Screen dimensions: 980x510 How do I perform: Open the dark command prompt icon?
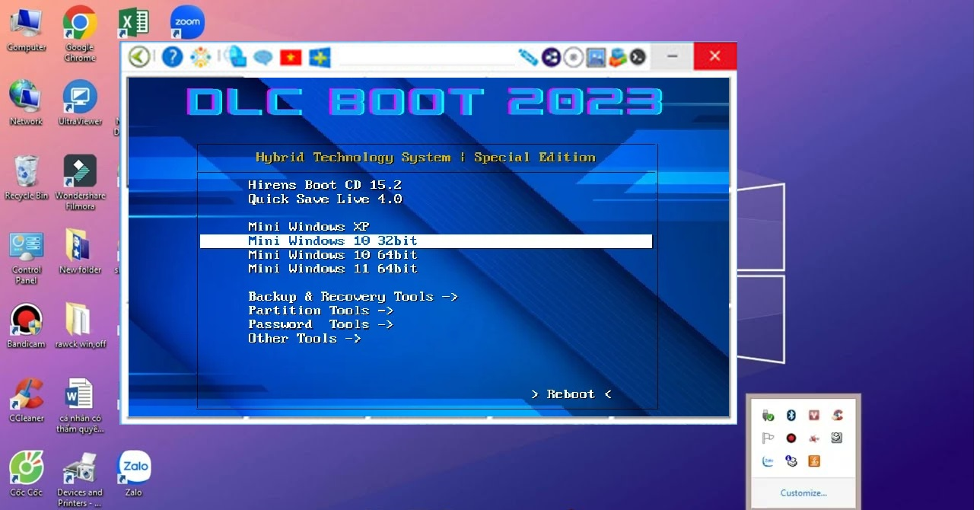click(638, 57)
